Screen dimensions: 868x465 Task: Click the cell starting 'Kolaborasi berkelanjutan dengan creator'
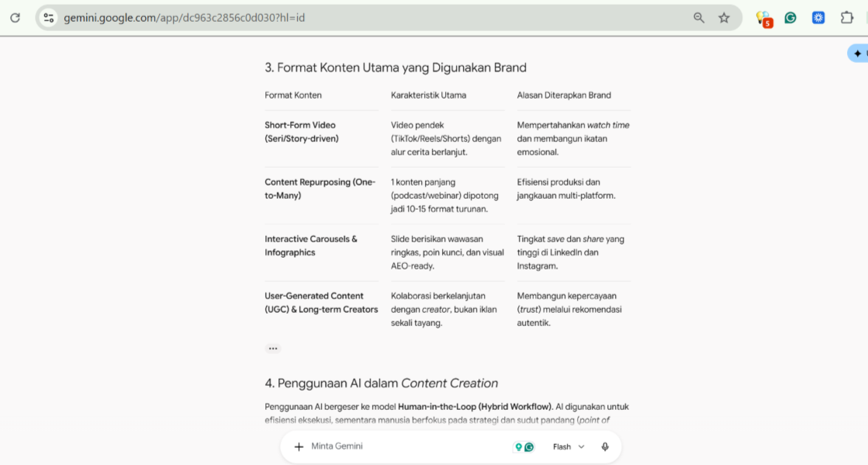[x=444, y=309]
